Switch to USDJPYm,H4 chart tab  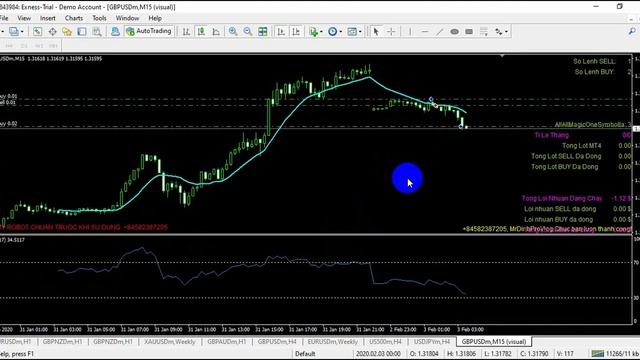pos(432,342)
